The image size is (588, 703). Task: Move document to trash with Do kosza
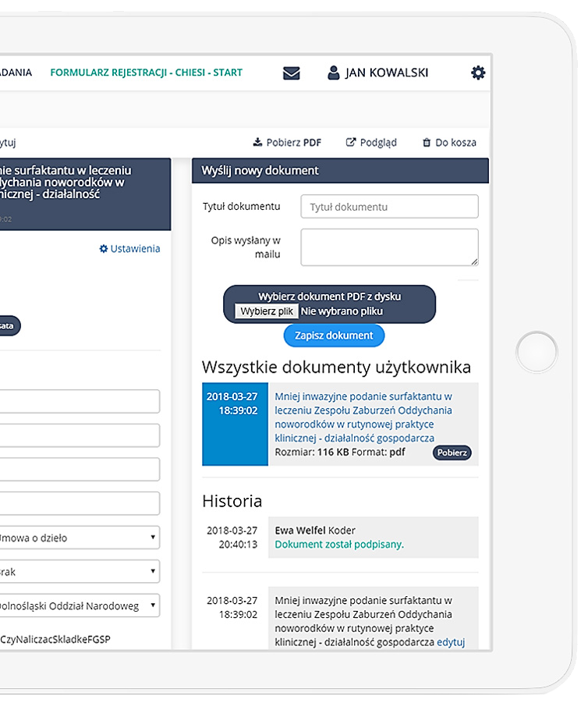(449, 143)
